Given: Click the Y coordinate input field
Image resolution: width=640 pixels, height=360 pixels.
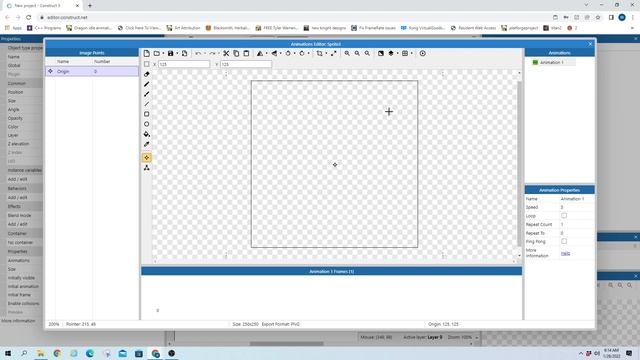Looking at the screenshot, I should pyautogui.click(x=246, y=64).
